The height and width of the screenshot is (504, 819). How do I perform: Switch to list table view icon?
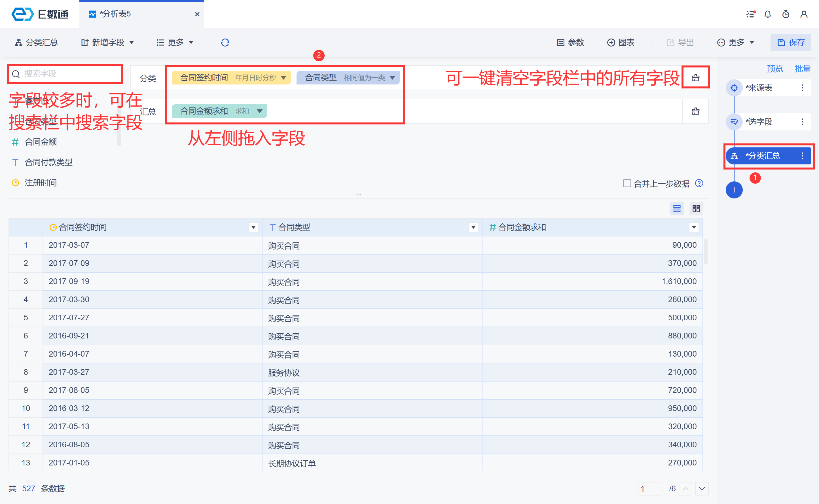coord(677,209)
